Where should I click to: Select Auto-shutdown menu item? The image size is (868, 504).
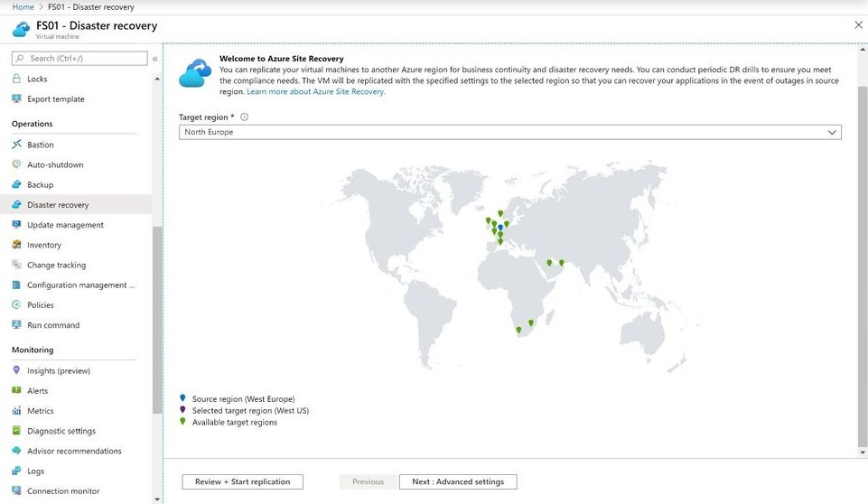tap(55, 164)
